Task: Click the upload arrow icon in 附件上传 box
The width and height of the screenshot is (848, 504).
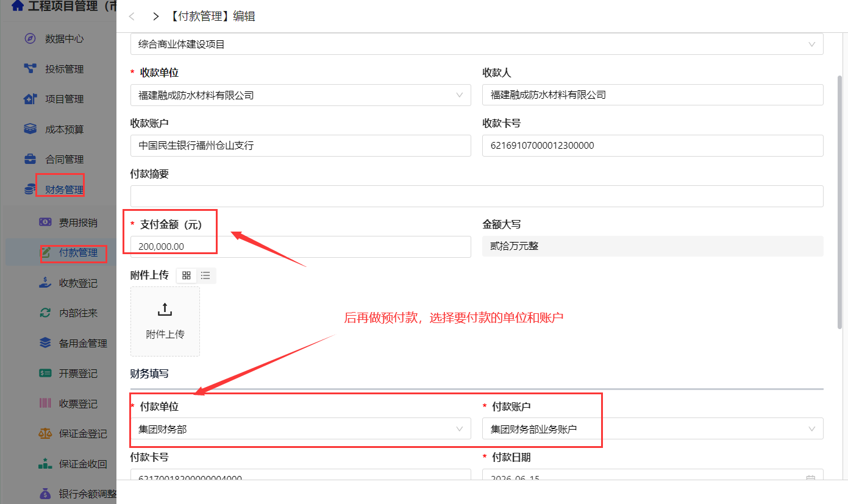Action: [165, 310]
